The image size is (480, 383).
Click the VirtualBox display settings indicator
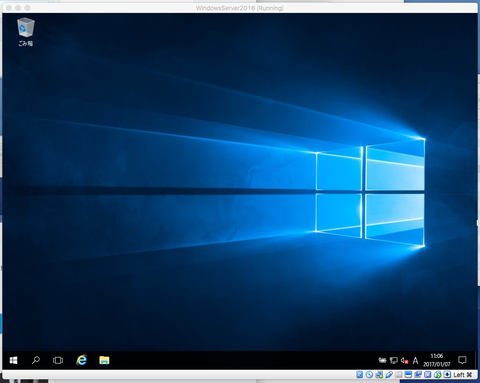(408, 375)
